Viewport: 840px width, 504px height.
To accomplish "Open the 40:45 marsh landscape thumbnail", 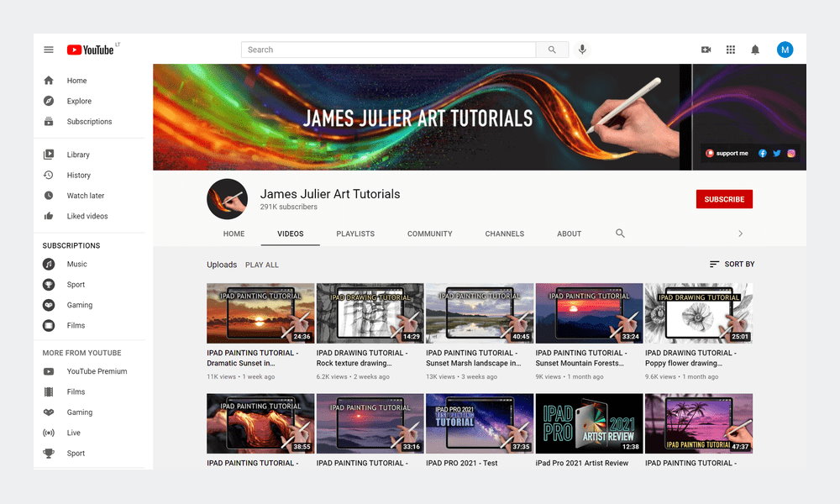I will 480,313.
